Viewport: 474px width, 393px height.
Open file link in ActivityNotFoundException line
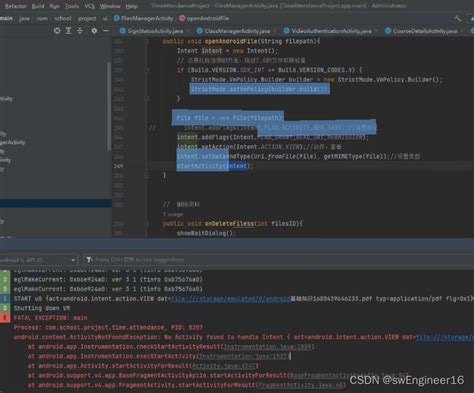click(x=445, y=337)
